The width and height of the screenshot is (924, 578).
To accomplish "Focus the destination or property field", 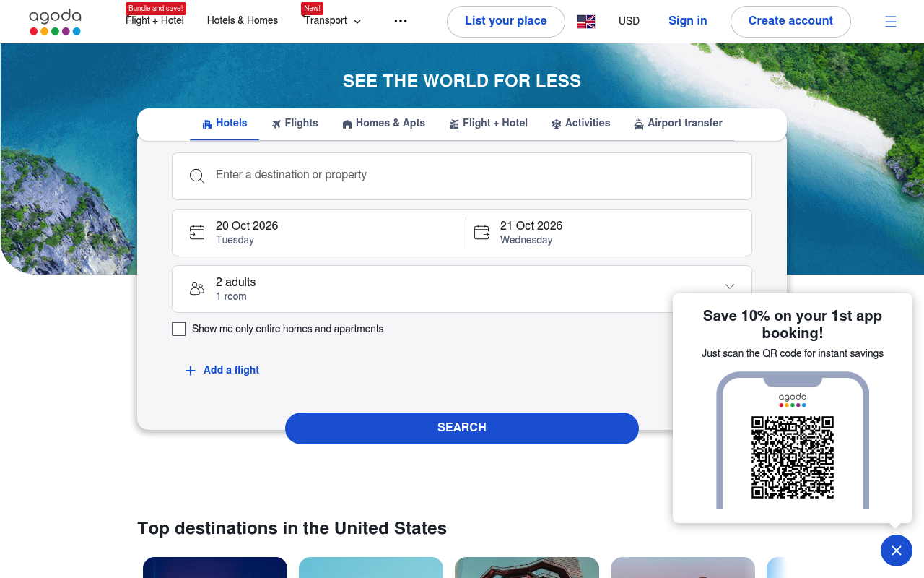I will click(x=462, y=176).
